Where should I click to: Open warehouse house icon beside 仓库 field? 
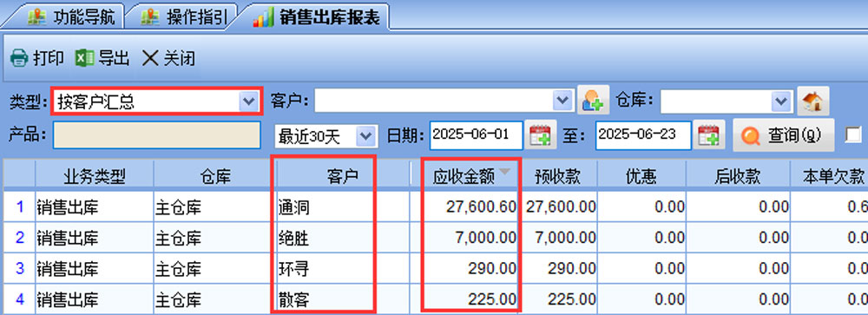(813, 100)
